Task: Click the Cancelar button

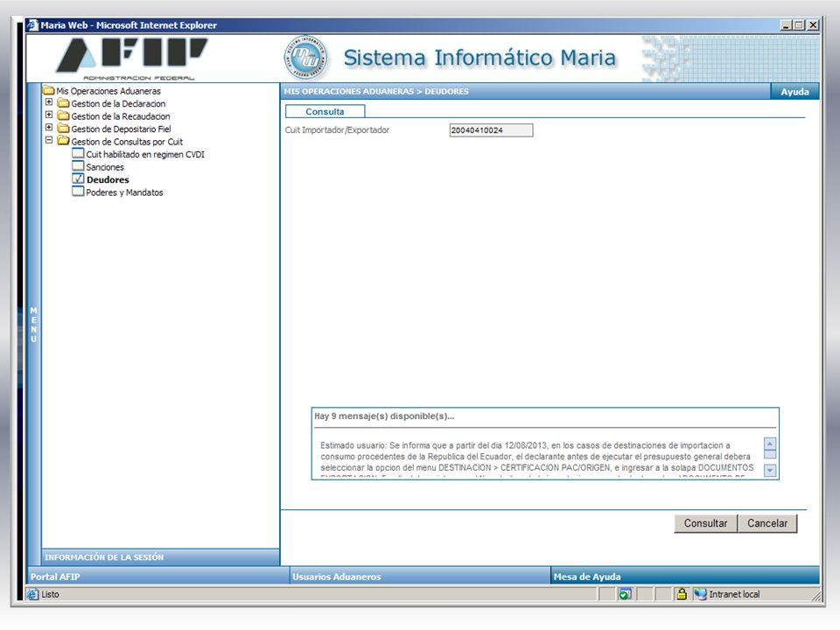Action: (x=767, y=523)
